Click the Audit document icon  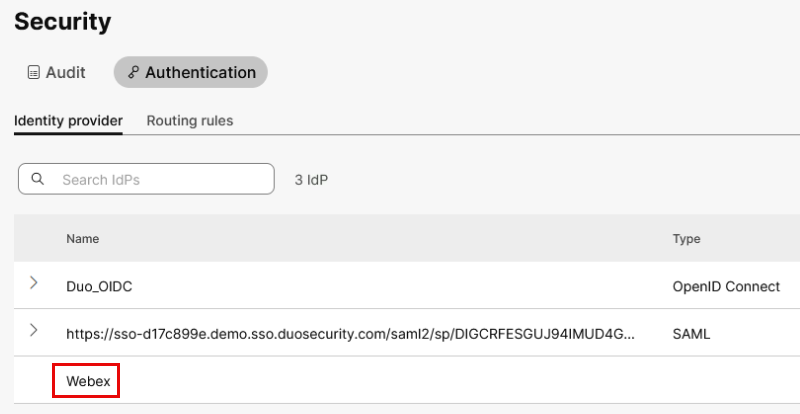[x=33, y=73]
